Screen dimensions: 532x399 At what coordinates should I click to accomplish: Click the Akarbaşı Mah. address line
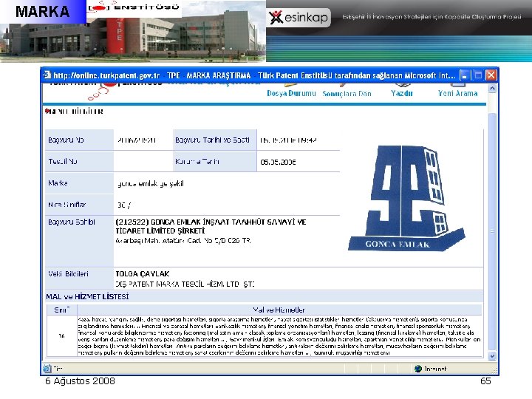click(x=183, y=241)
